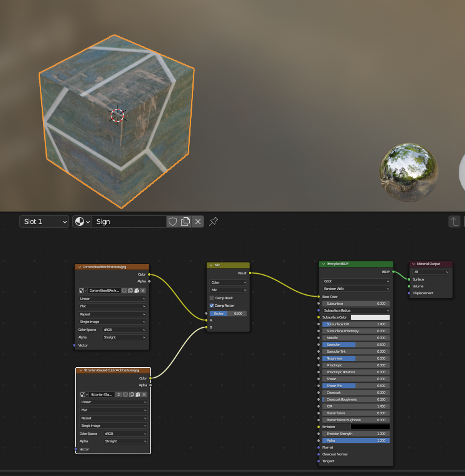Click BSDF output socket on Principled BSDF
The image size is (465, 476).
tap(393, 272)
